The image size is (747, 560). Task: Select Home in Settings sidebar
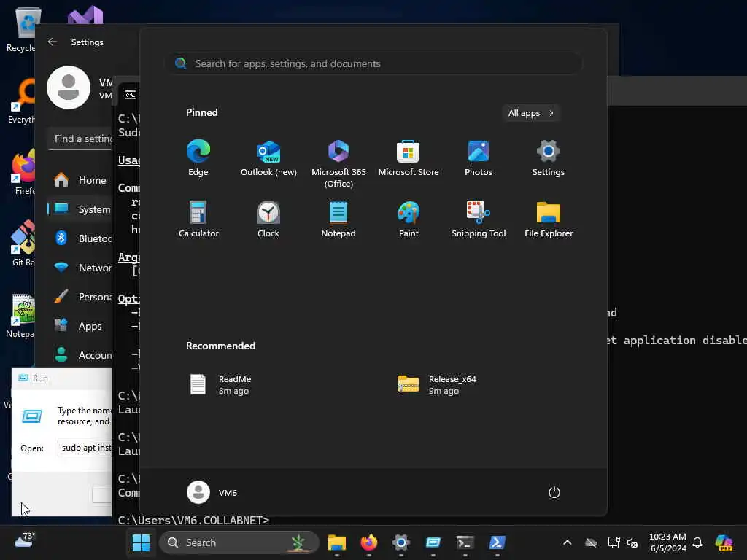pyautogui.click(x=80, y=180)
